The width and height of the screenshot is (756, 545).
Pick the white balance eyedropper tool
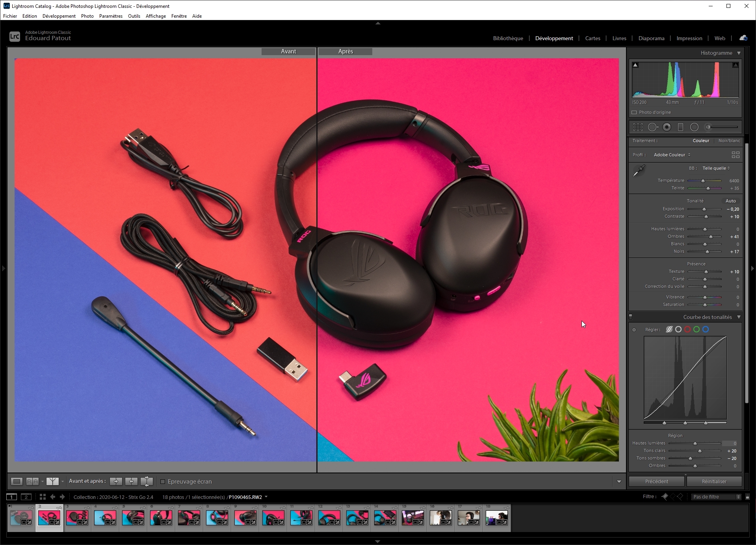[x=639, y=171]
